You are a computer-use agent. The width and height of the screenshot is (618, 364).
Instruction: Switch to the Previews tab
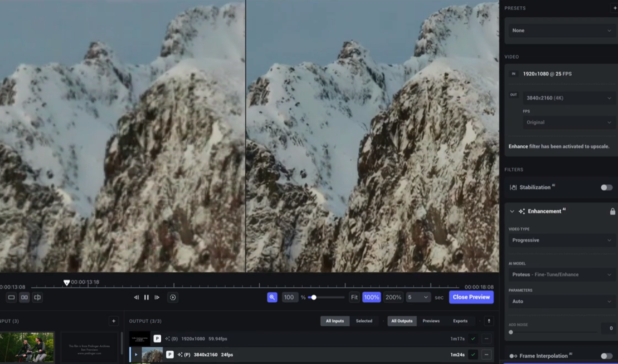(431, 321)
